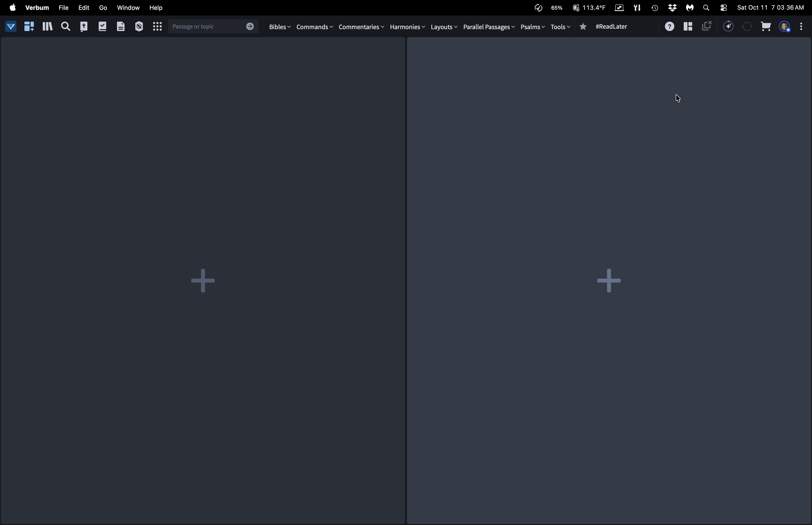Open the Documents page icon
The width and height of the screenshot is (812, 525).
(x=121, y=27)
